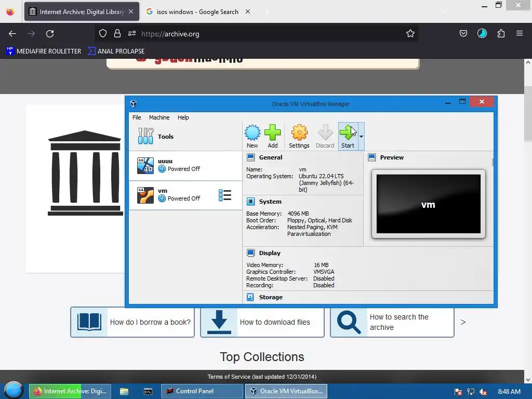Click the Windows Start orb
This screenshot has height=399, width=532.
click(x=13, y=391)
